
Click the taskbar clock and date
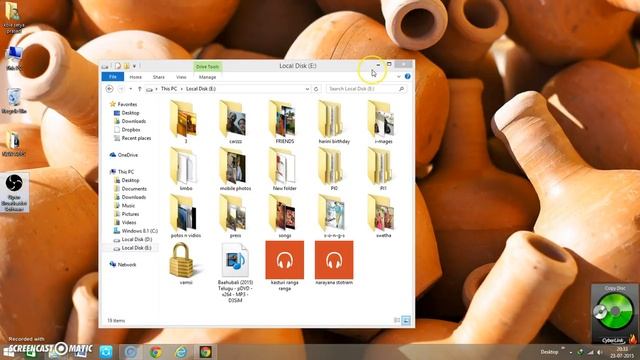(x=622, y=352)
